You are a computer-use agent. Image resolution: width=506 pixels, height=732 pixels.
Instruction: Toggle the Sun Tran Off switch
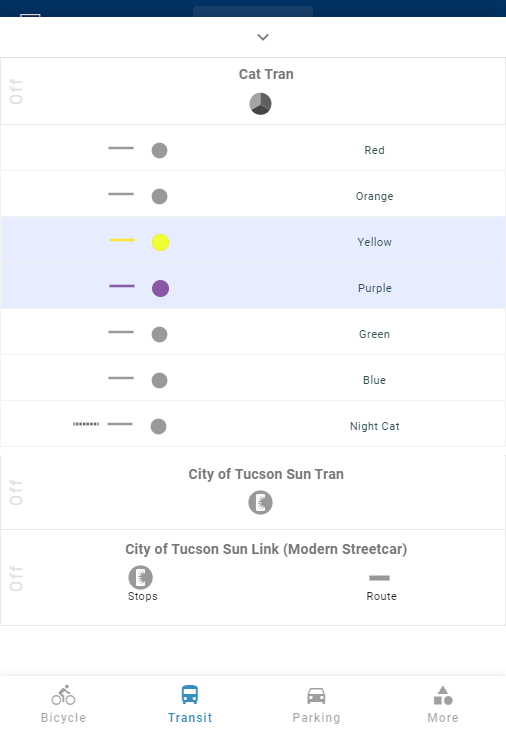16,493
